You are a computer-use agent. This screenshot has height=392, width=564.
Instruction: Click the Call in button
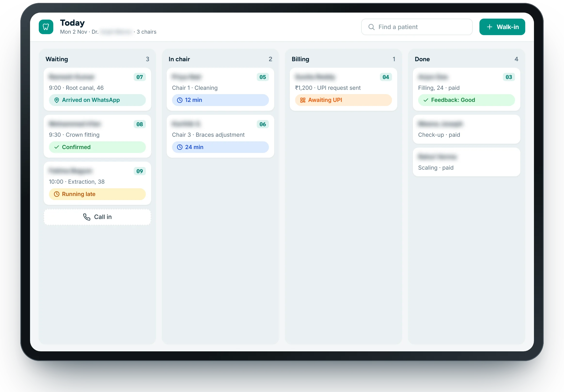[97, 217]
